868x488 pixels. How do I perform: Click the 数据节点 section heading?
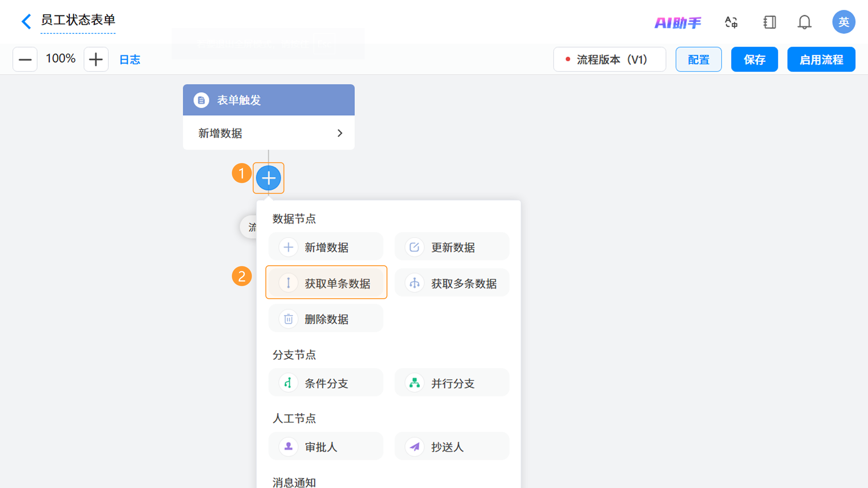pyautogui.click(x=294, y=218)
